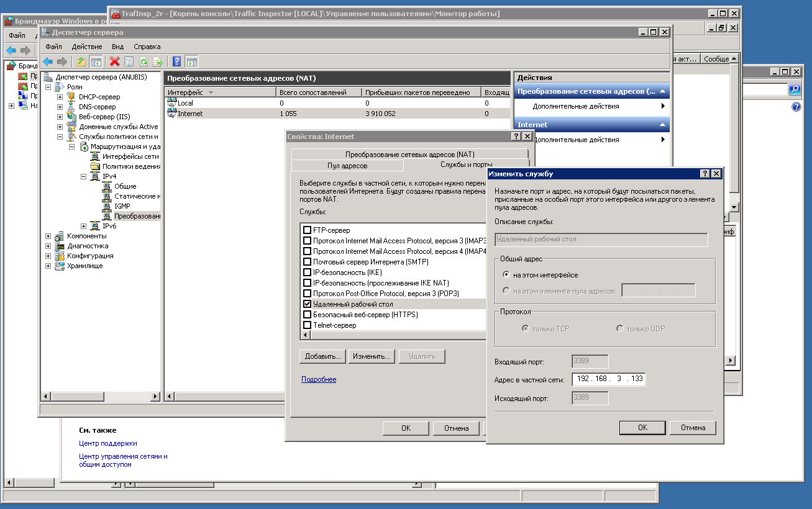The image size is (812, 509).
Task: Select the DNS-сервер role icon
Action: [x=71, y=107]
